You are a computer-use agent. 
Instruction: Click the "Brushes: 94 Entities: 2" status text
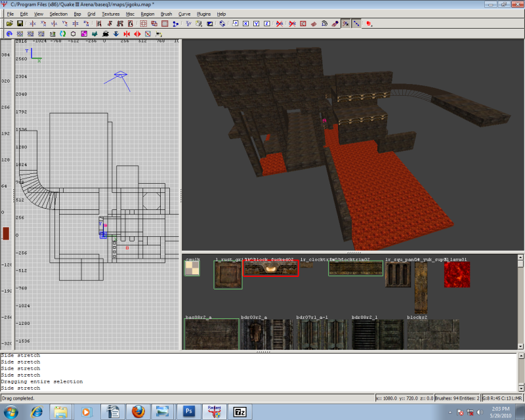click(x=457, y=398)
